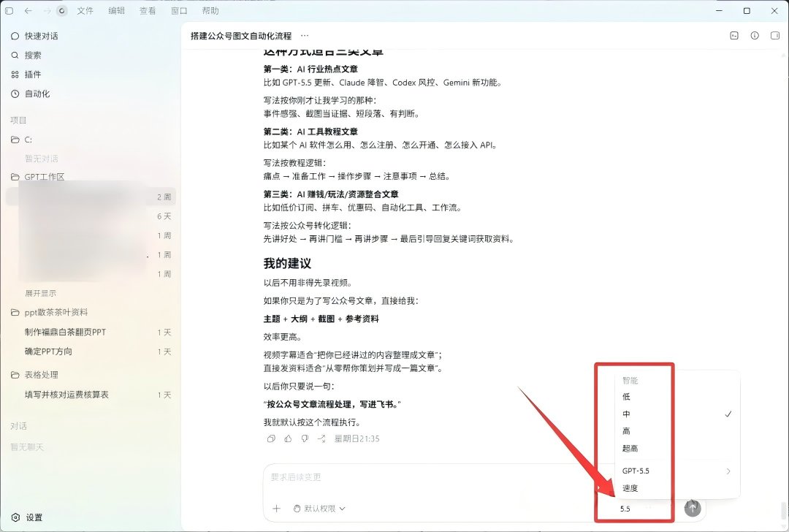The image size is (789, 532).
Task: Open the 文件 menu
Action: tap(85, 10)
